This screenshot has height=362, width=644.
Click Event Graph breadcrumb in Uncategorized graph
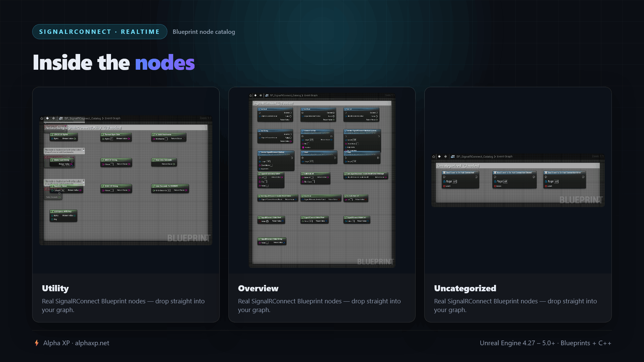504,157
